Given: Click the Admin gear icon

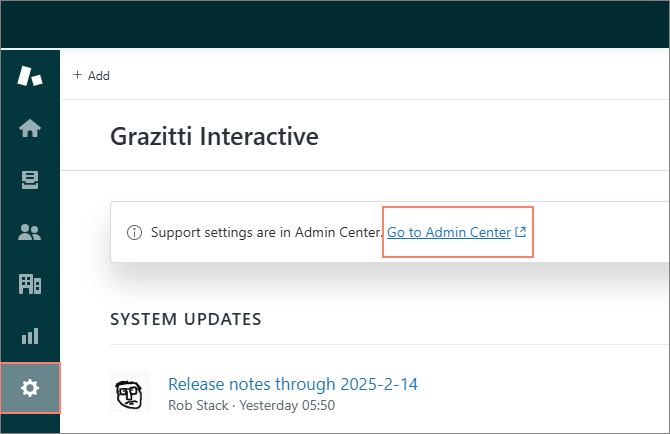Looking at the screenshot, I should coord(30,388).
